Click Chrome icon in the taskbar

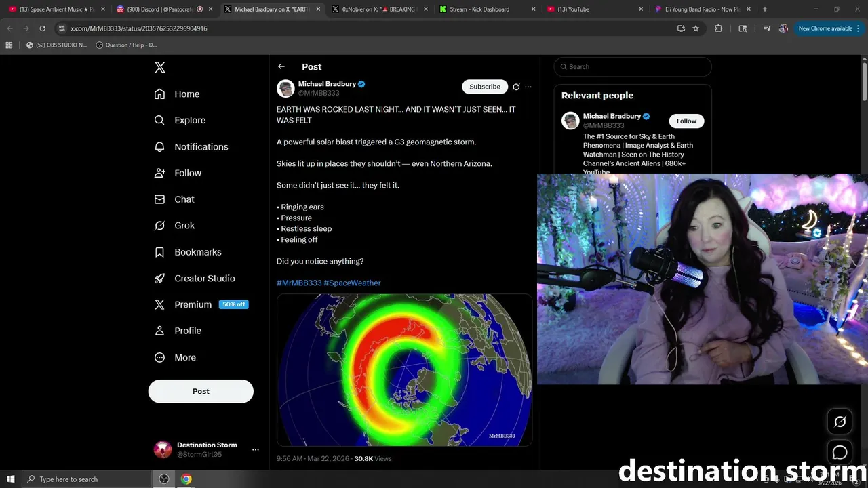point(186,479)
